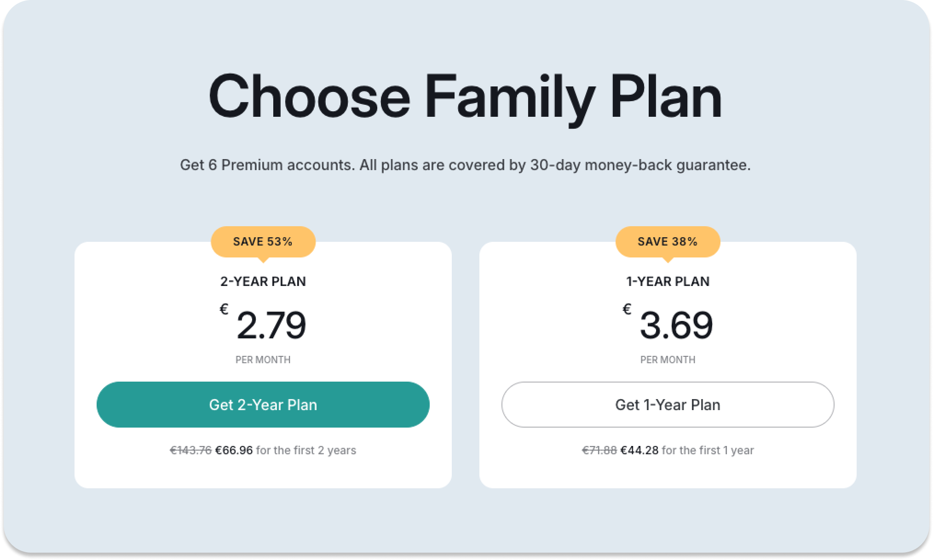Click the crossed-out €143.76 price
Viewport: 933px width, 560px height.
[x=191, y=450]
